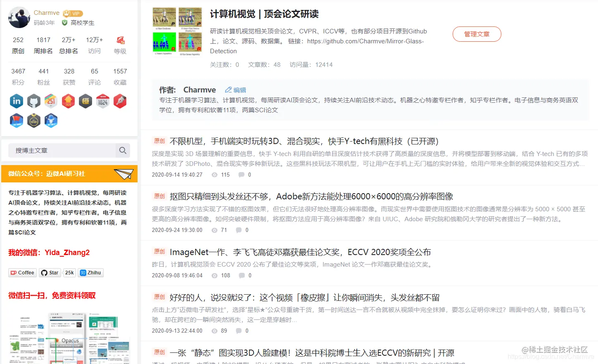Click the red pen nib badge icon
The height and width of the screenshot is (364, 598).
tap(120, 101)
